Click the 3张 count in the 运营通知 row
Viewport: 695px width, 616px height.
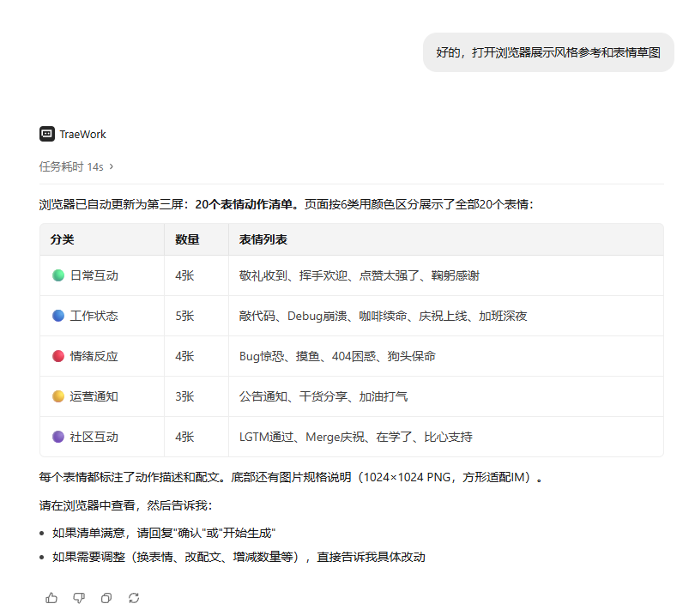[x=184, y=396]
